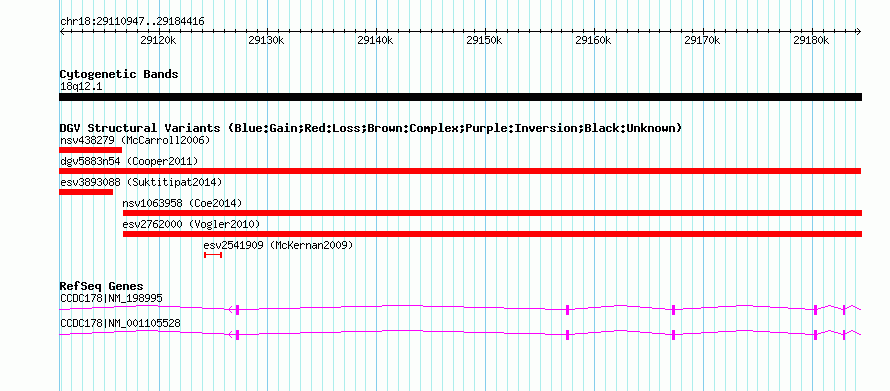The width and height of the screenshot is (890, 391).
Task: Select the 18q12.1 band label
Action: pos(81,87)
